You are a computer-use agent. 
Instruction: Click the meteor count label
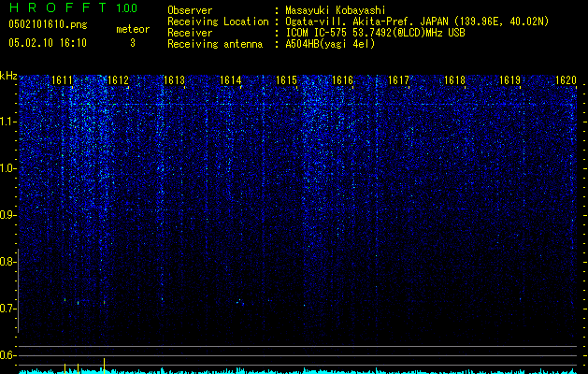point(133,29)
